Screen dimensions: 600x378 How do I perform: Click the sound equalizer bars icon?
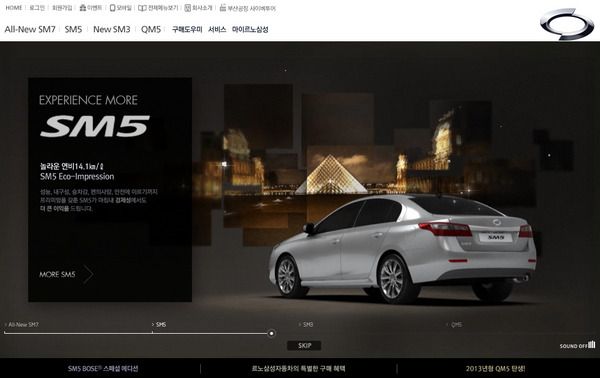(x=592, y=344)
